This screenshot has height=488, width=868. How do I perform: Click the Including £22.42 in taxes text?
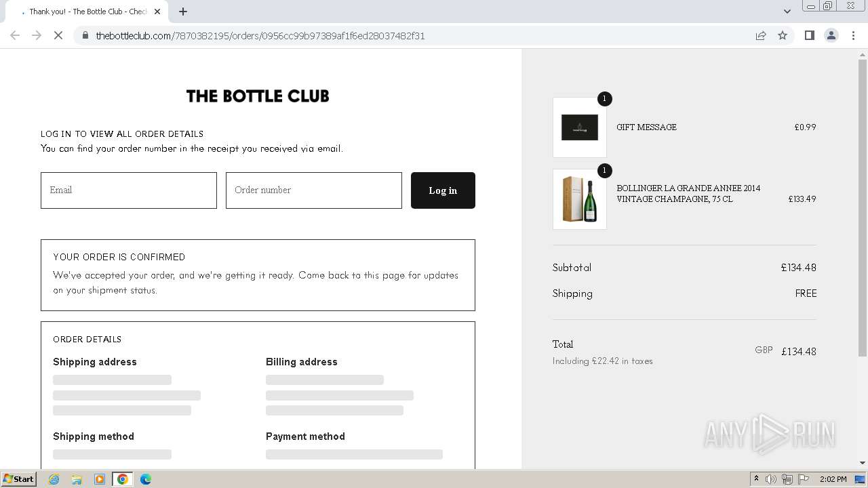click(603, 361)
